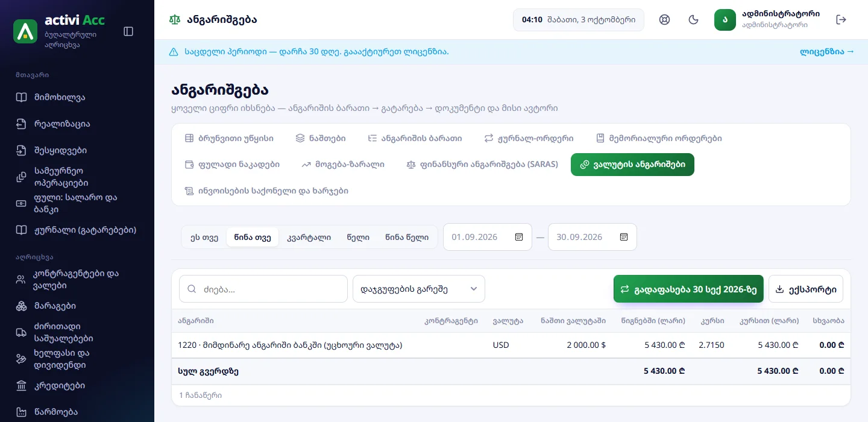The height and width of the screenshot is (422, 868).
Task: Open რეალიზაცია in the sidebar
Action: point(77,124)
